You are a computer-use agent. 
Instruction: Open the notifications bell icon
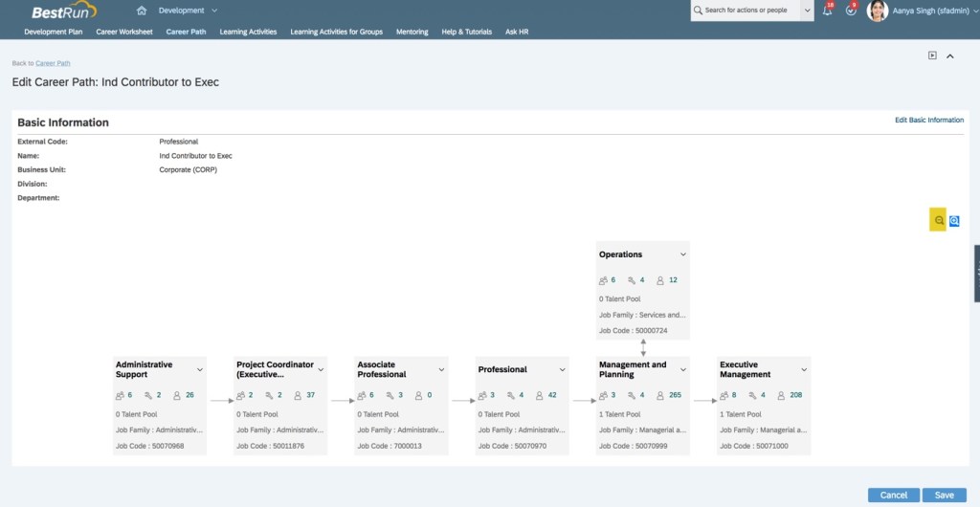tap(828, 11)
